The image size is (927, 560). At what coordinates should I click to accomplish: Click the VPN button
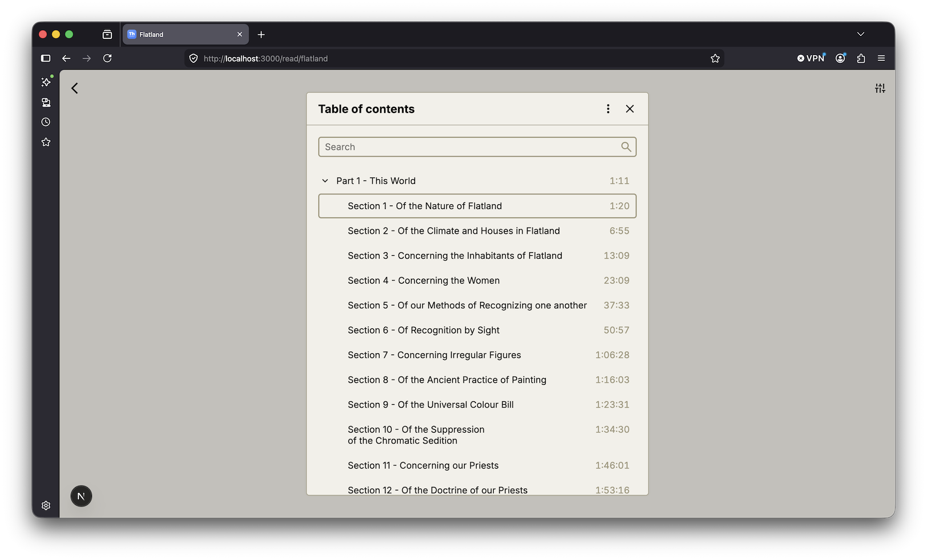click(x=811, y=58)
